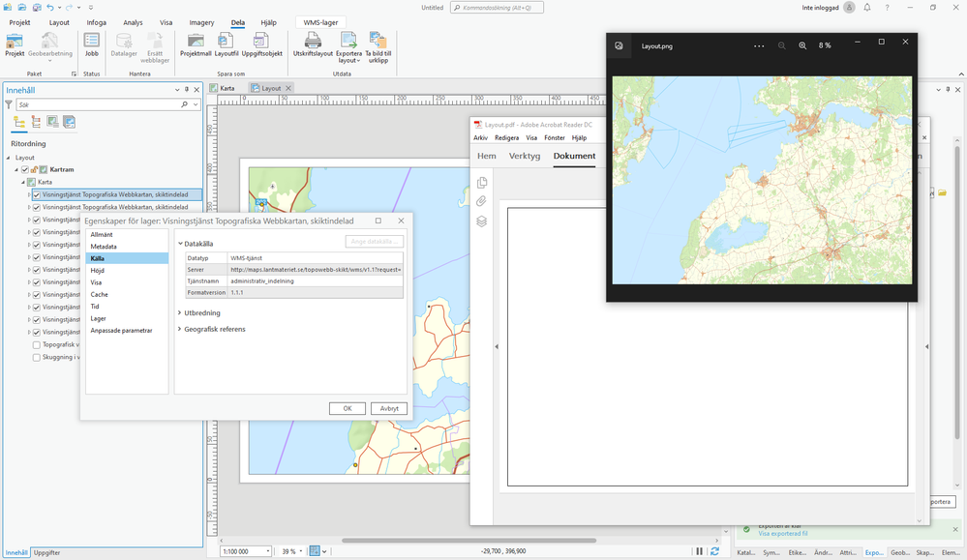This screenshot has width=967, height=560.
Task: Open the attachments paperclip icon in Acrobat
Action: (x=481, y=201)
